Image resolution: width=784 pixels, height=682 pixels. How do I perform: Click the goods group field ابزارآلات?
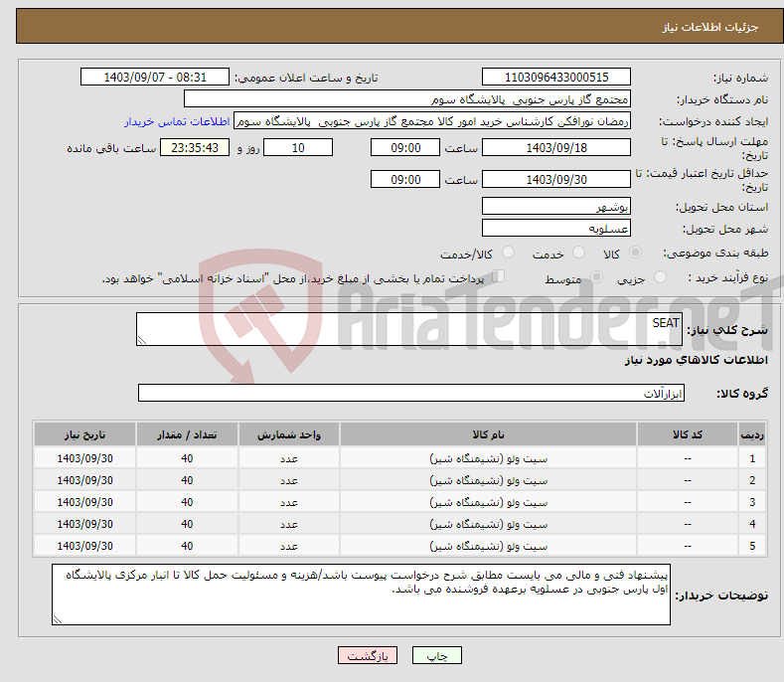pos(411,394)
